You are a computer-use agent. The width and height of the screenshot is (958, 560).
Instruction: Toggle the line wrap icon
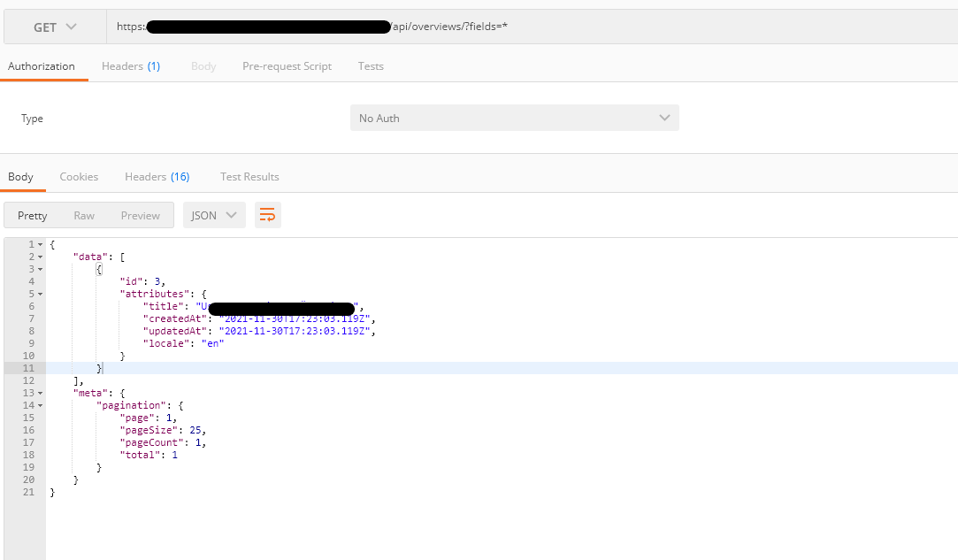[x=268, y=215]
